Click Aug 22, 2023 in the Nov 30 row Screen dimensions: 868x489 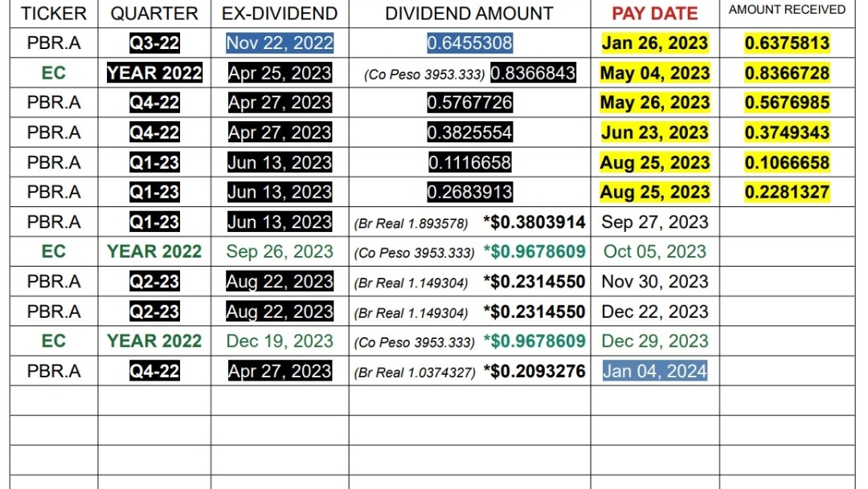[280, 282]
